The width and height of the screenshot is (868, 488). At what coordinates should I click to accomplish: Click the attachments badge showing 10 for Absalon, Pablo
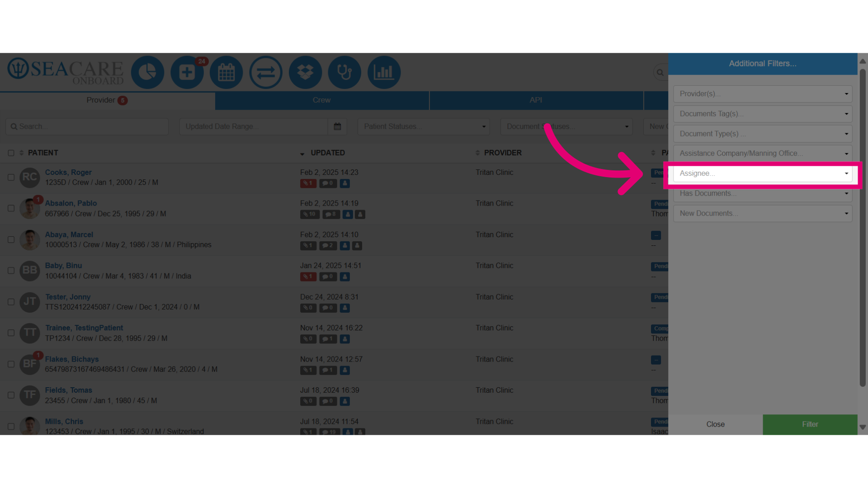310,214
